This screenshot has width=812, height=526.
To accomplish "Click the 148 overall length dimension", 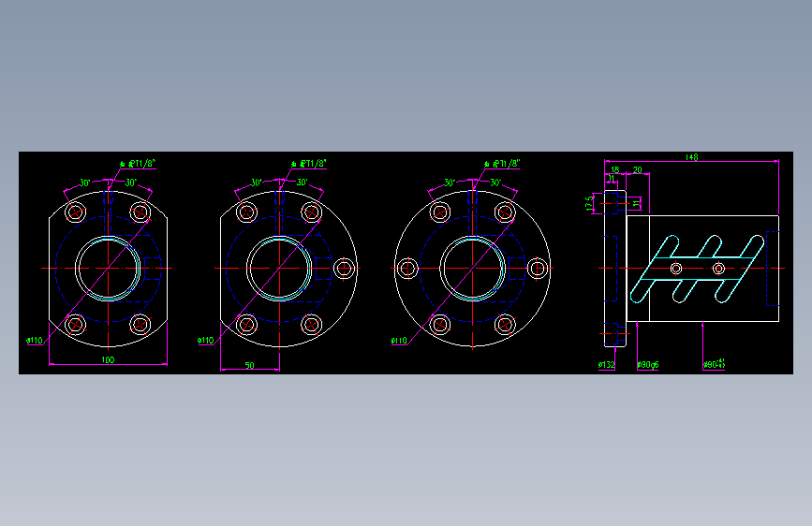I will pyautogui.click(x=691, y=157).
